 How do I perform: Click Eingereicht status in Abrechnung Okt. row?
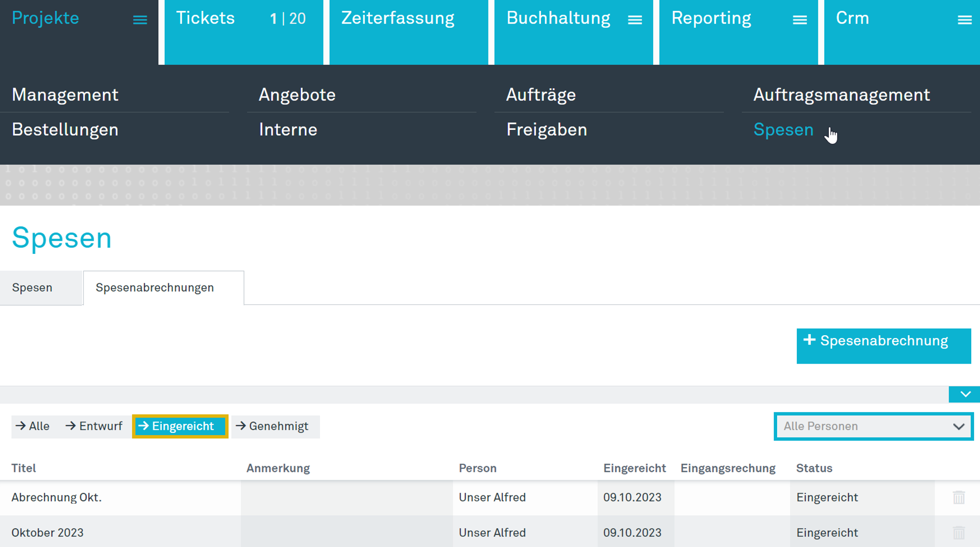pos(827,497)
